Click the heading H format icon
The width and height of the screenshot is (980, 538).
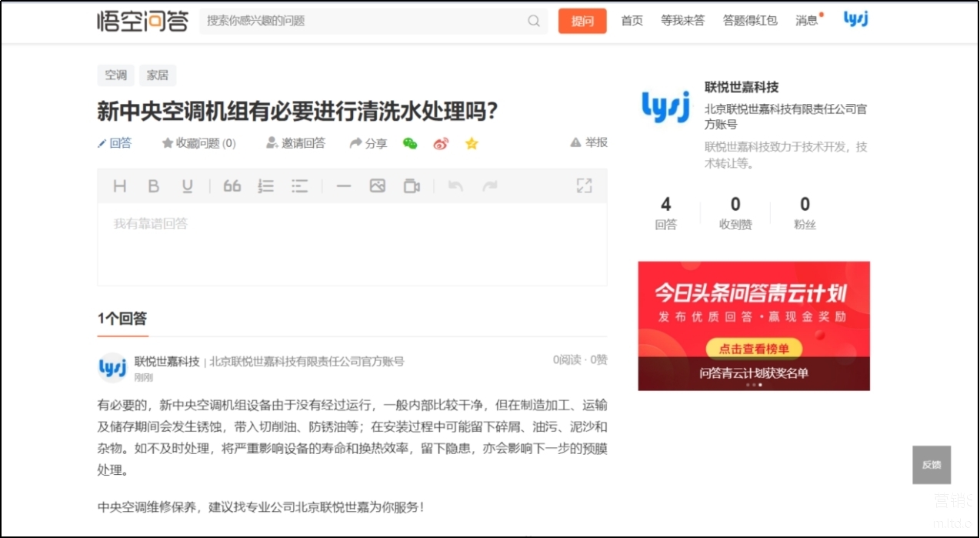click(x=119, y=185)
